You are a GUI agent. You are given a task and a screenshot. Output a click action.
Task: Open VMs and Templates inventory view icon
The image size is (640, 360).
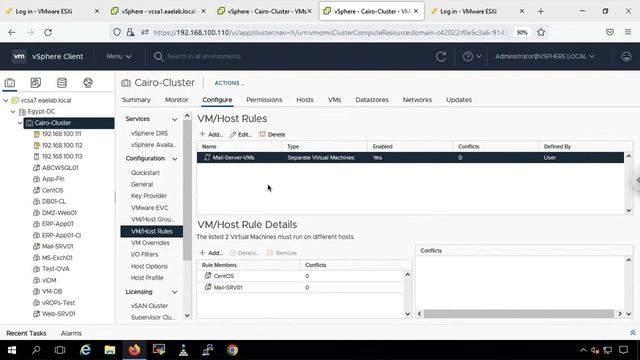click(36, 83)
